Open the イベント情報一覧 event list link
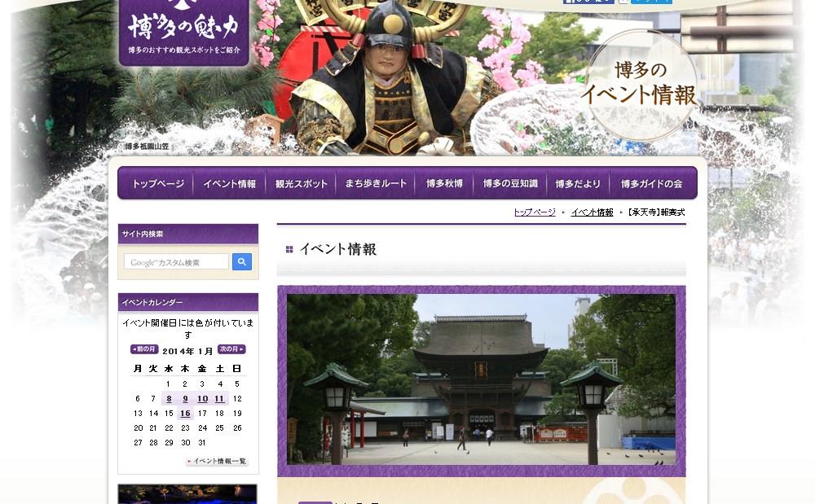 pos(217,462)
